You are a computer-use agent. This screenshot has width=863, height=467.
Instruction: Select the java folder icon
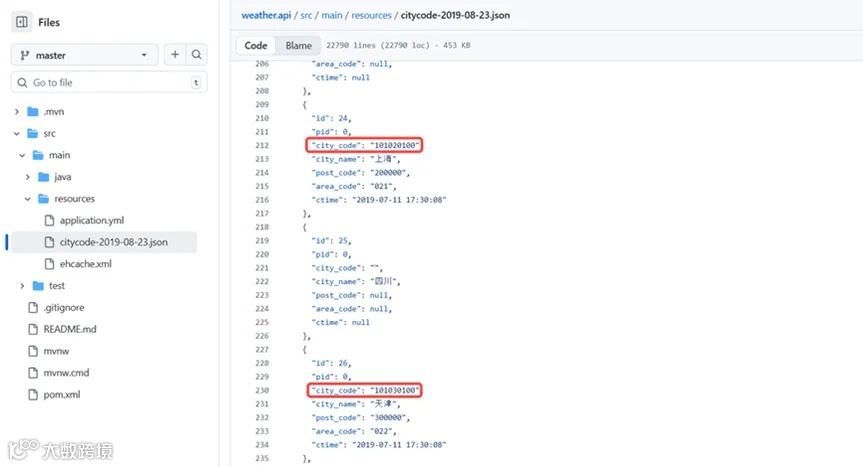click(43, 177)
